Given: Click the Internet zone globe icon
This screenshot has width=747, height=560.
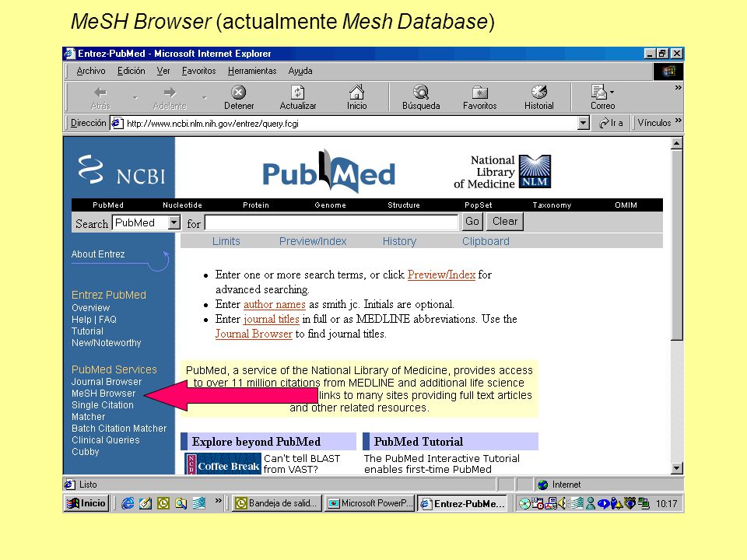Looking at the screenshot, I should pyautogui.click(x=542, y=485).
